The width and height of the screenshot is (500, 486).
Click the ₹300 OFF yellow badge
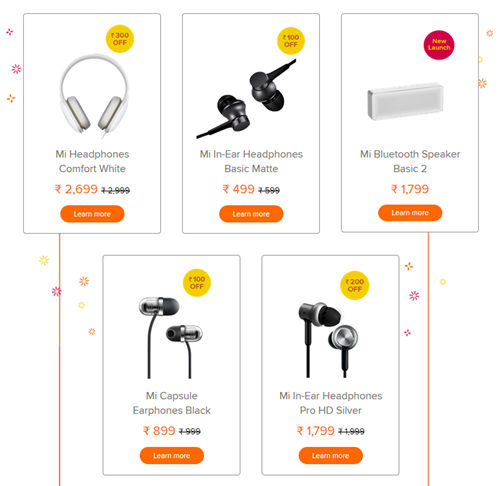pos(120,39)
